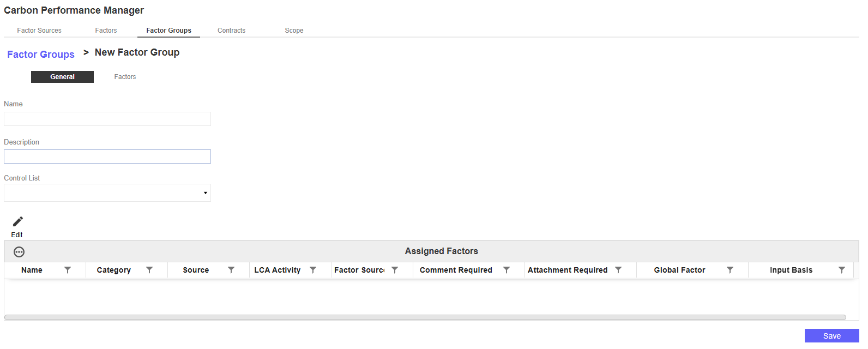Filter the Comment Required column
The height and width of the screenshot is (349, 868).
coord(507,270)
